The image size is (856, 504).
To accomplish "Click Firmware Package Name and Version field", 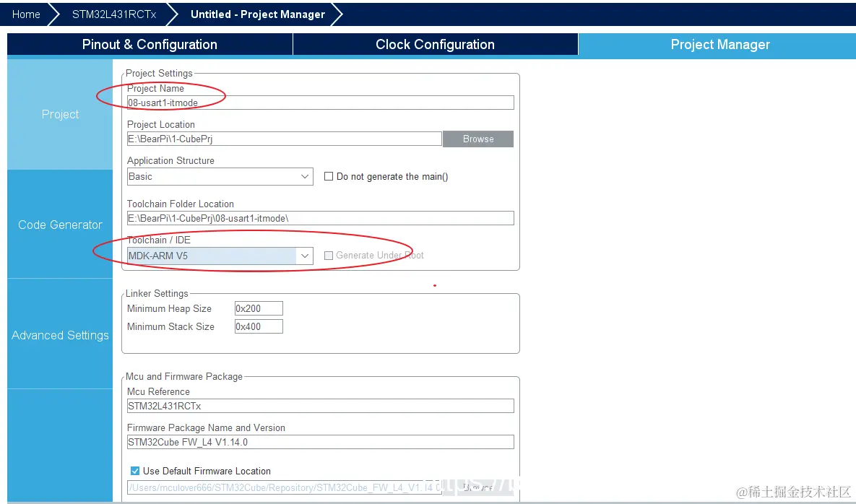I will pyautogui.click(x=321, y=442).
